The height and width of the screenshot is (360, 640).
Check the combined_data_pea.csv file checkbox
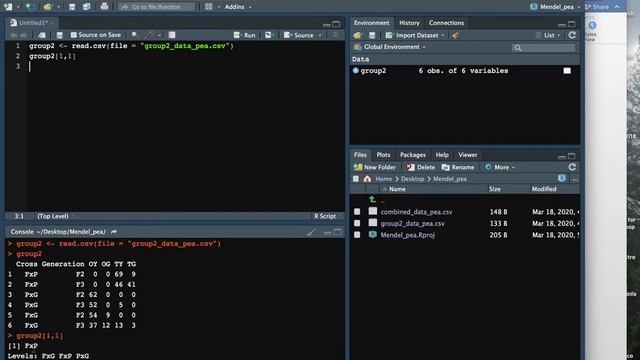pos(357,212)
